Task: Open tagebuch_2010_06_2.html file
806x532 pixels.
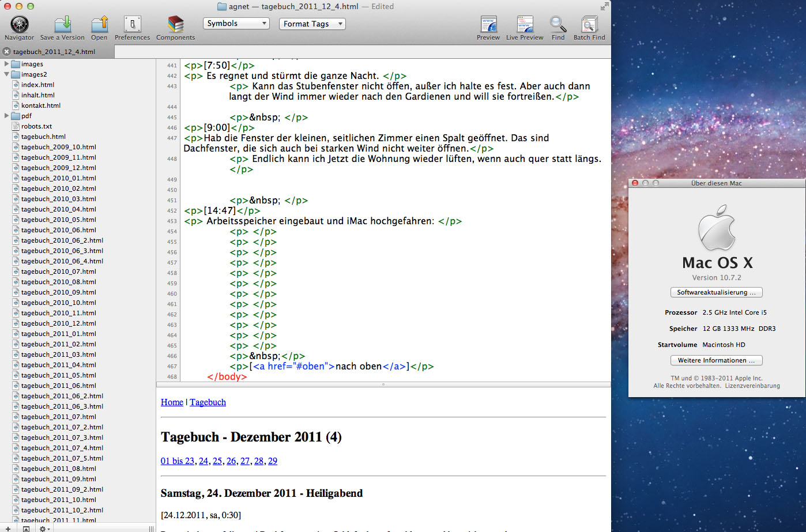Action: click(x=62, y=240)
